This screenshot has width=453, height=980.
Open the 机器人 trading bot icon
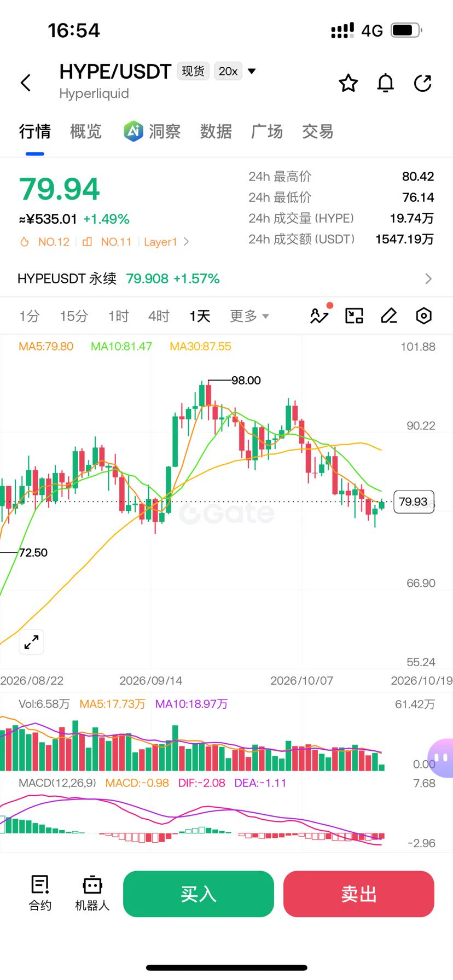click(x=92, y=893)
